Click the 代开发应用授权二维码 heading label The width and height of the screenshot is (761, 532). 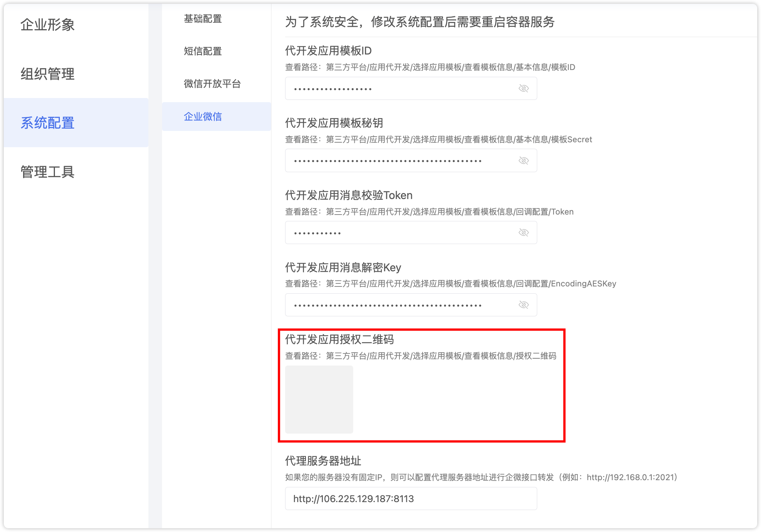click(x=339, y=339)
